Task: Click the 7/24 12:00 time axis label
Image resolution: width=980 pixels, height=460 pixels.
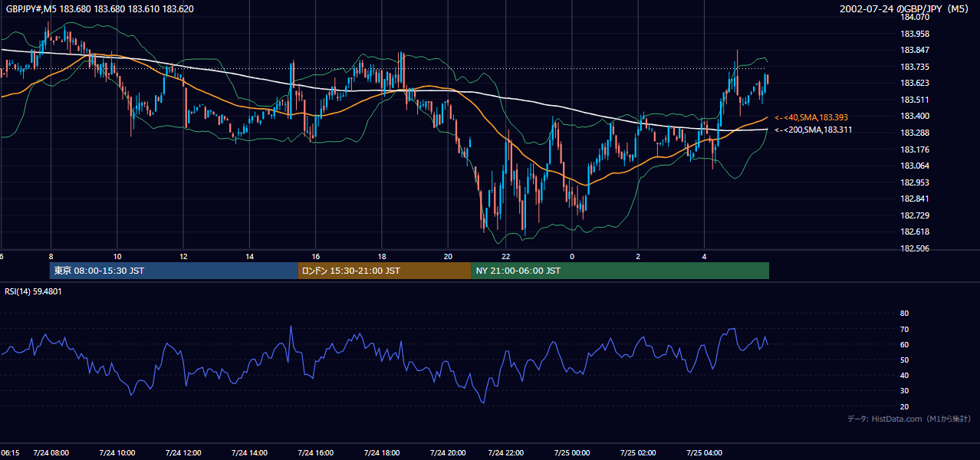Action: (x=183, y=453)
